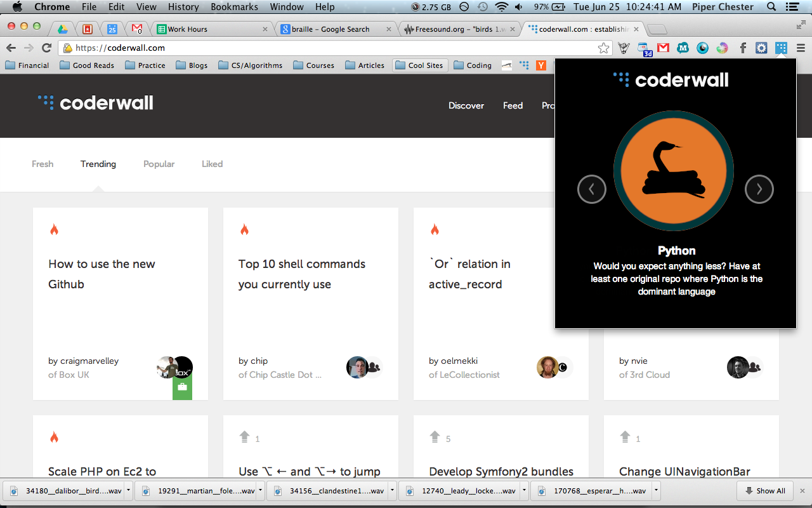Open the Courses bookmarks folder
812x508 pixels.
click(x=313, y=65)
